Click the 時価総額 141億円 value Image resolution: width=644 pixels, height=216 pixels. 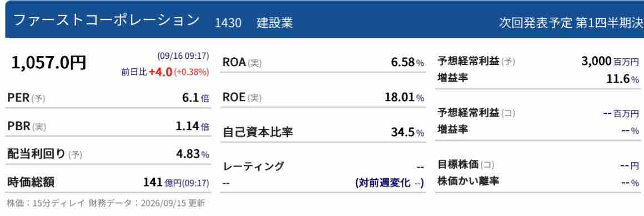176,182
